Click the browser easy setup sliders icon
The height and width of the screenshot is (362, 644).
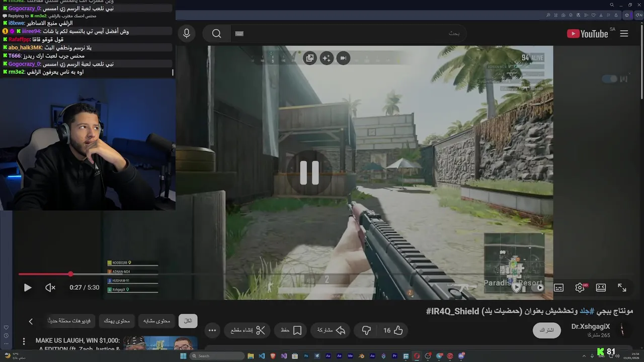[x=608, y=15]
